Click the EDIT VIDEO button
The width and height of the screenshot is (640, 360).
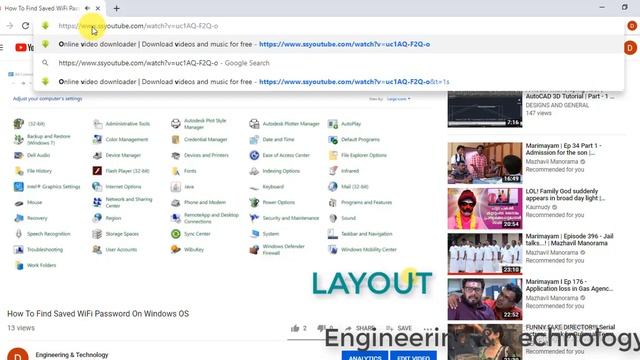(413, 355)
